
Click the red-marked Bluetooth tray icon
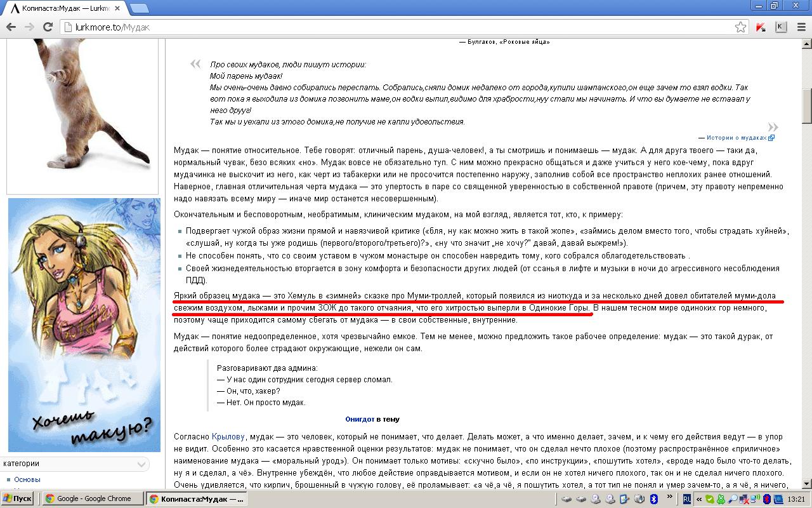click(x=766, y=499)
